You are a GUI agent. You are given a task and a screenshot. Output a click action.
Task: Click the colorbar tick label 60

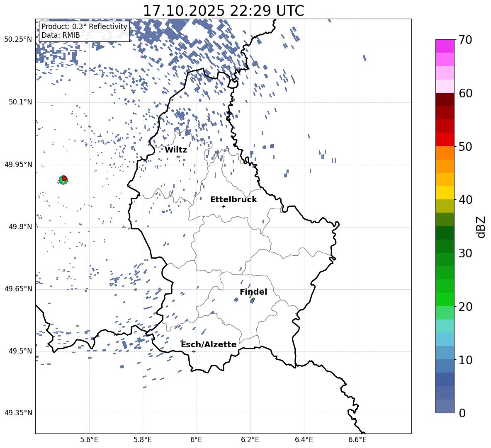click(x=465, y=93)
